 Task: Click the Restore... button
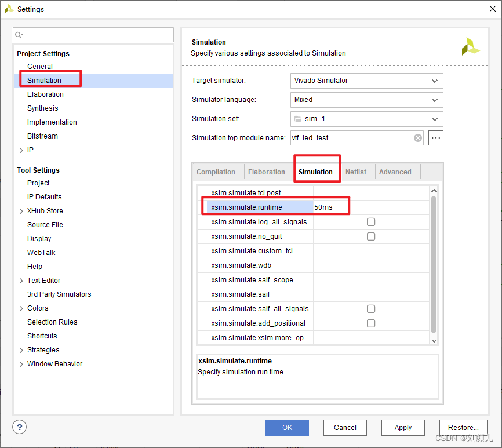pos(463,428)
